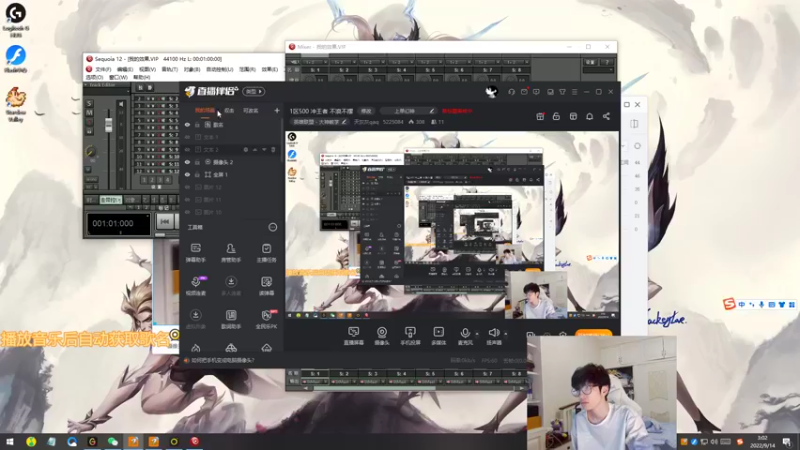Add a 摄像头 camera source

click(x=382, y=336)
